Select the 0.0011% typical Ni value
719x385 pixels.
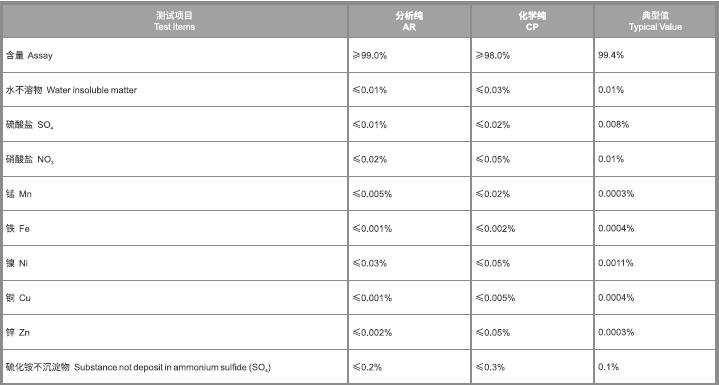(615, 263)
